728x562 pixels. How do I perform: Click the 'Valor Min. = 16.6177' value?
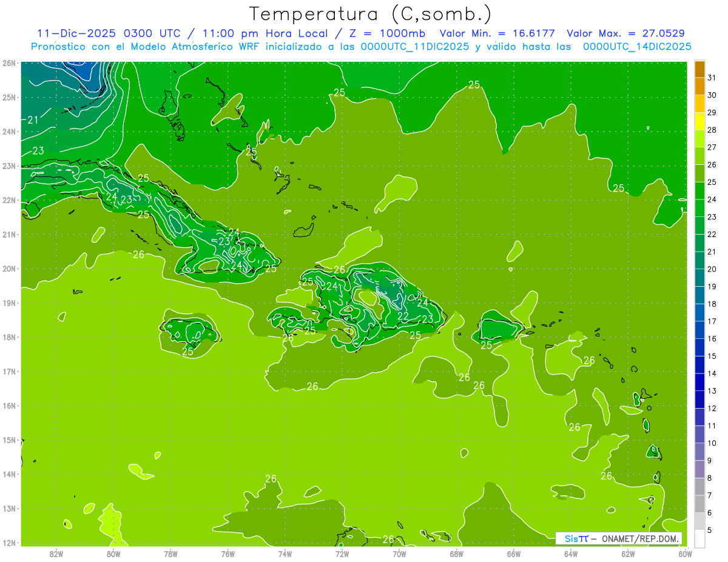tap(497, 33)
